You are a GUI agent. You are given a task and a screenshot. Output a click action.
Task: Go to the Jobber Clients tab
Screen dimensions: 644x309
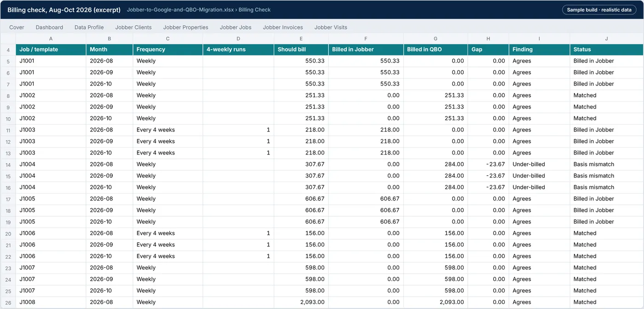pos(133,27)
